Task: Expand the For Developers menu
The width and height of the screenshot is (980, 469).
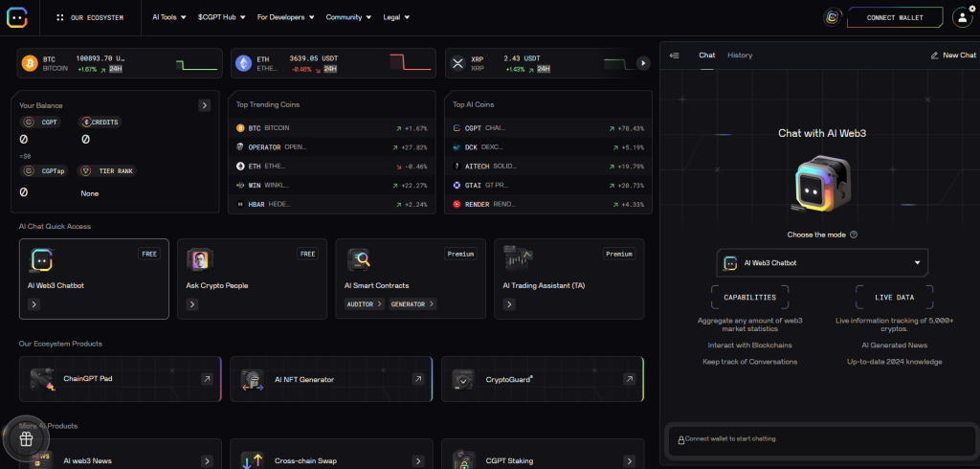Action: (285, 17)
